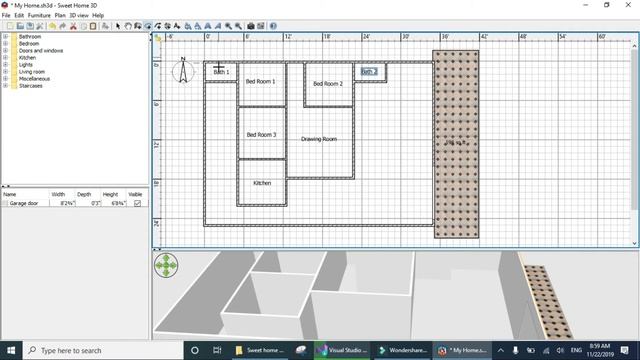Expand the Doors and windows category
The height and width of the screenshot is (360, 640).
(x=5, y=51)
